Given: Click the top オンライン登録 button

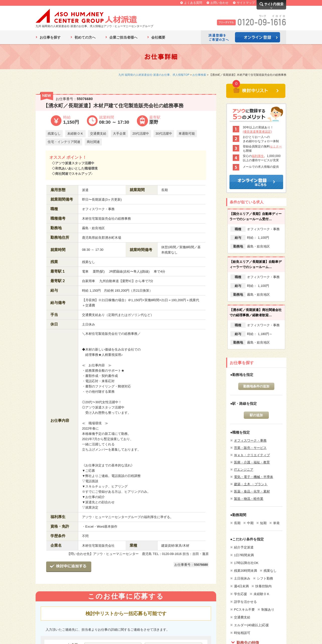Looking at the screenshot, I should pos(257,37).
